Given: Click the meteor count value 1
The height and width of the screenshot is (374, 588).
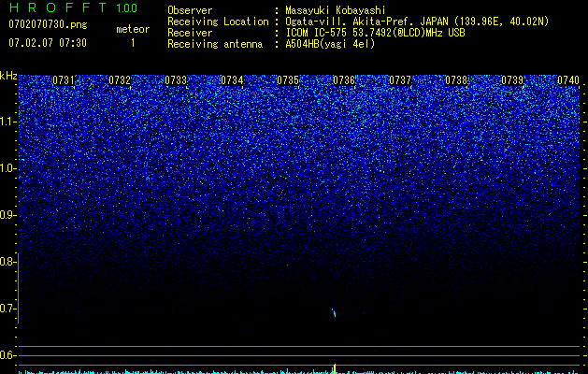Looking at the screenshot, I should click(x=133, y=43).
